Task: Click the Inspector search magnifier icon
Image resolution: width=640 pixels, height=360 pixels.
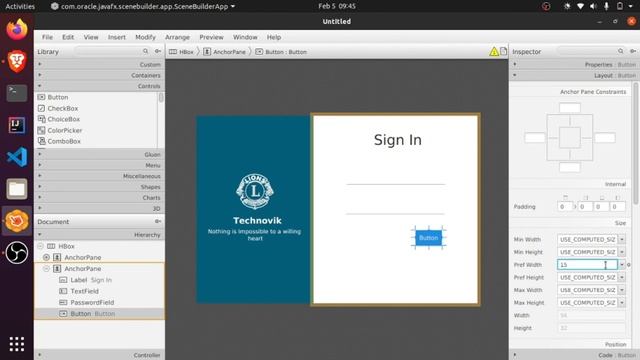Action: 620,51
